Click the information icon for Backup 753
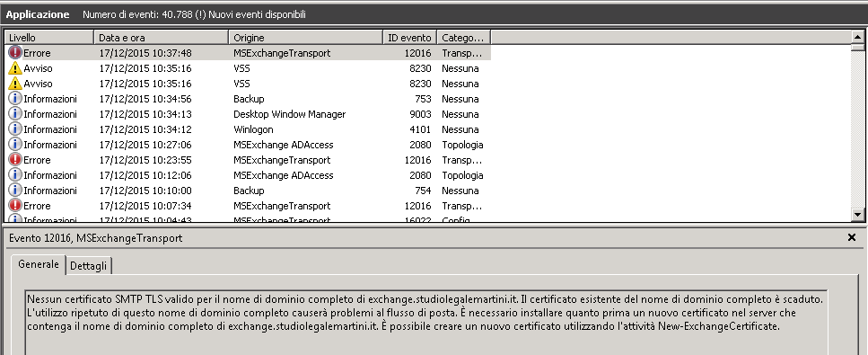The height and width of the screenshot is (355, 868). click(15, 99)
